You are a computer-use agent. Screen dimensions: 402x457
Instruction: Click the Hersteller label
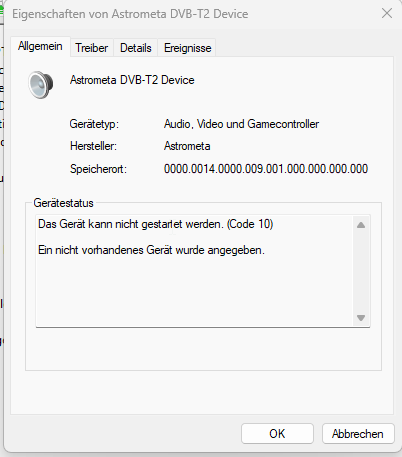coord(93,146)
